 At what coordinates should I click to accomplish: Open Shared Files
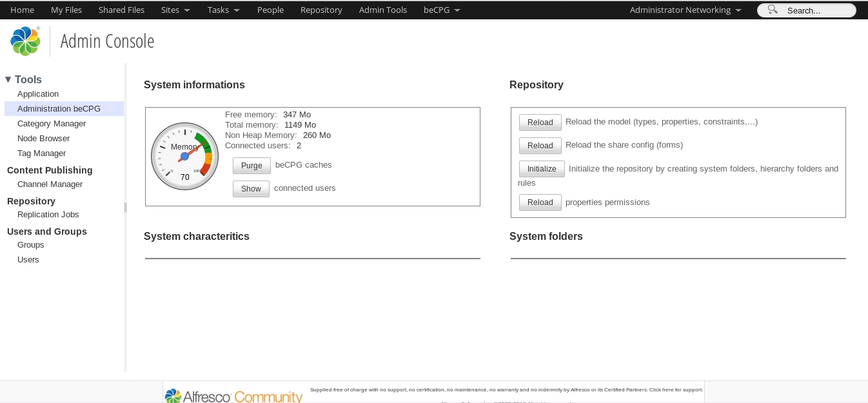click(x=121, y=10)
